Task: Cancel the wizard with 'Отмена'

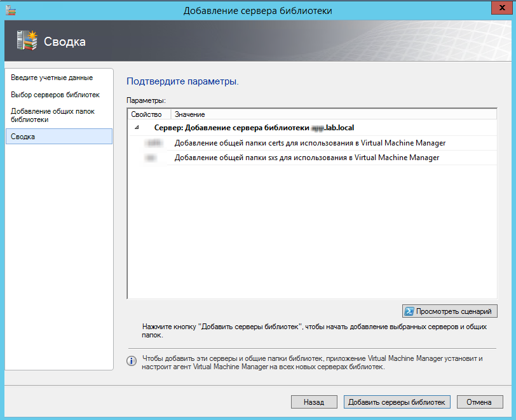Action: (479, 402)
